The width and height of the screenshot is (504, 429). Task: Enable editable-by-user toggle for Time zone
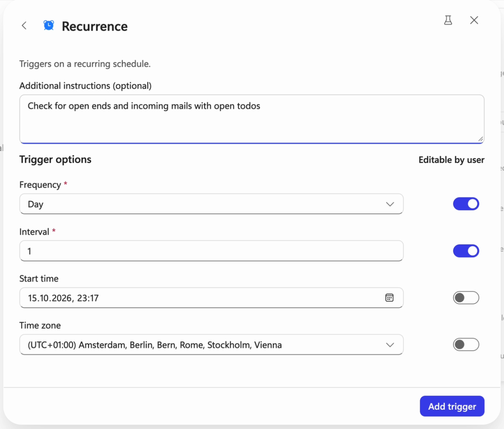tap(466, 345)
